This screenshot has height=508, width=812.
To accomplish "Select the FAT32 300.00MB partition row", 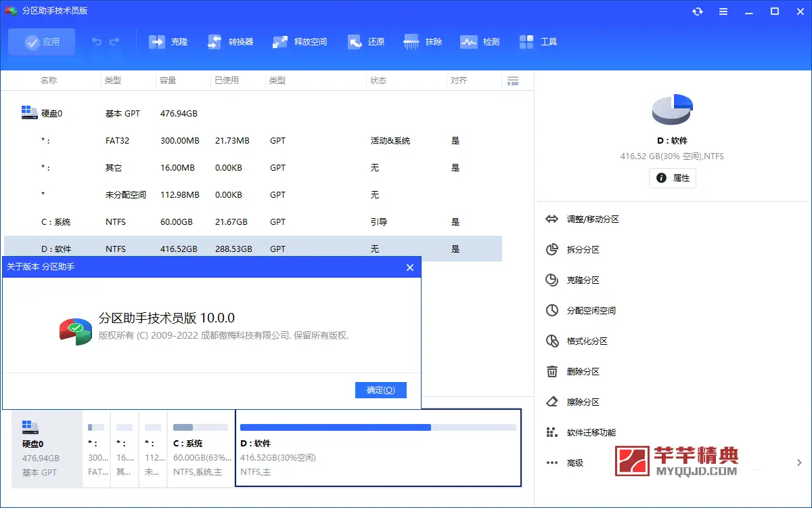I will click(253, 141).
